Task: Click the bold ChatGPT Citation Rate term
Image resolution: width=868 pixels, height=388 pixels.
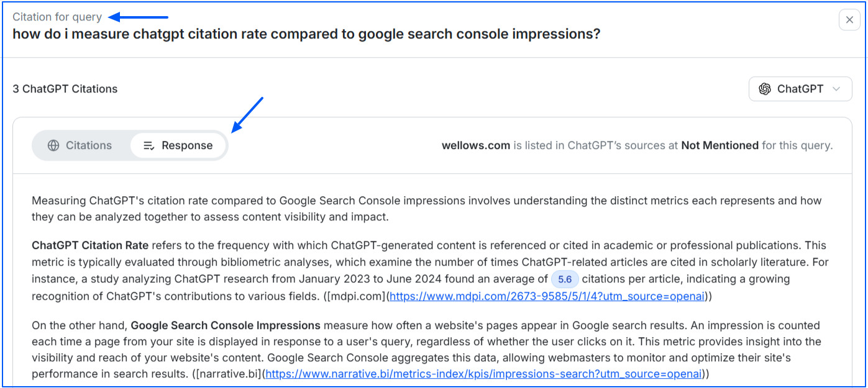Action: point(90,245)
